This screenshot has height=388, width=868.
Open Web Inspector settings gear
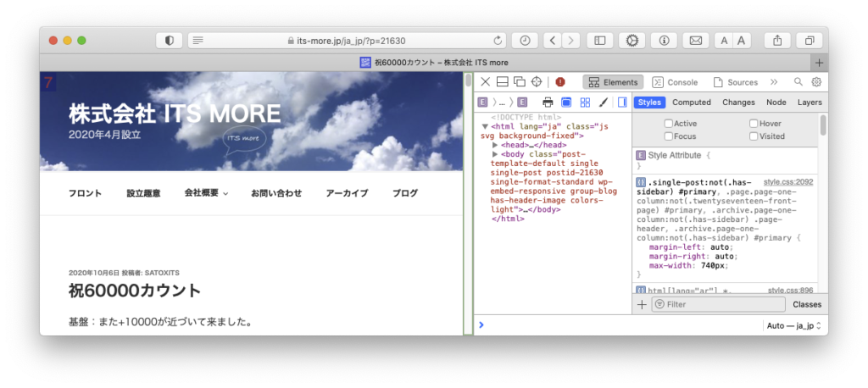pyautogui.click(x=816, y=82)
